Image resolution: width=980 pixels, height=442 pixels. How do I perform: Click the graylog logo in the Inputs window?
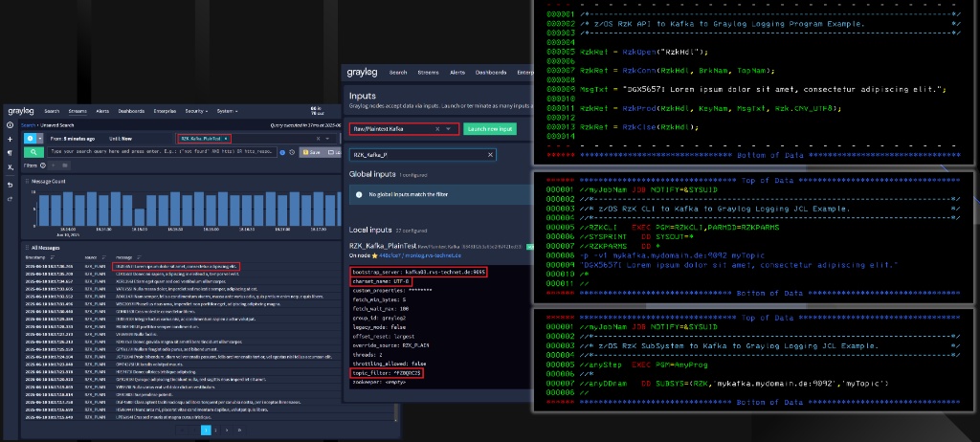[x=362, y=73]
